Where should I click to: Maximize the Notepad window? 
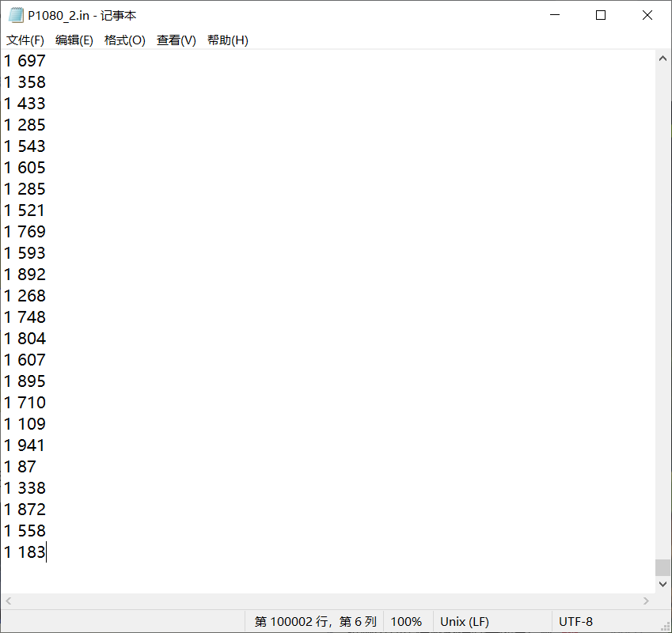coord(601,16)
